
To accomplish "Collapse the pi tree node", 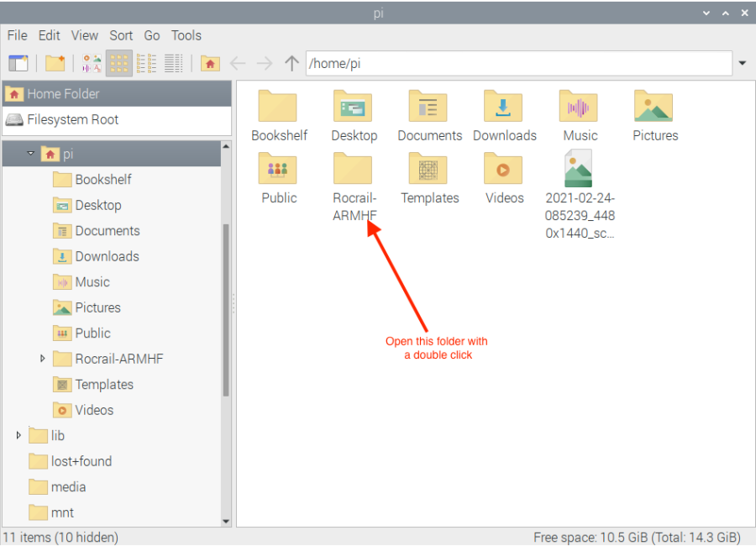I will click(31, 154).
